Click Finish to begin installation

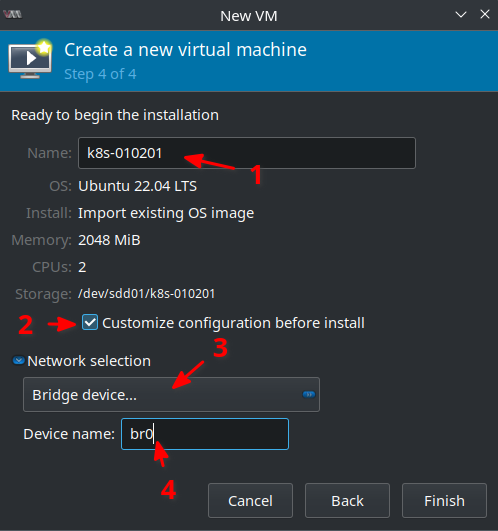pos(444,501)
